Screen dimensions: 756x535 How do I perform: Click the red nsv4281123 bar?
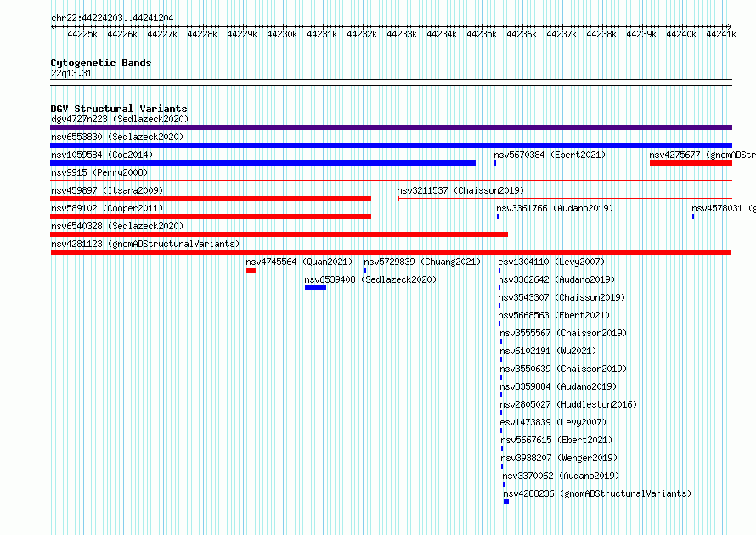391,252
